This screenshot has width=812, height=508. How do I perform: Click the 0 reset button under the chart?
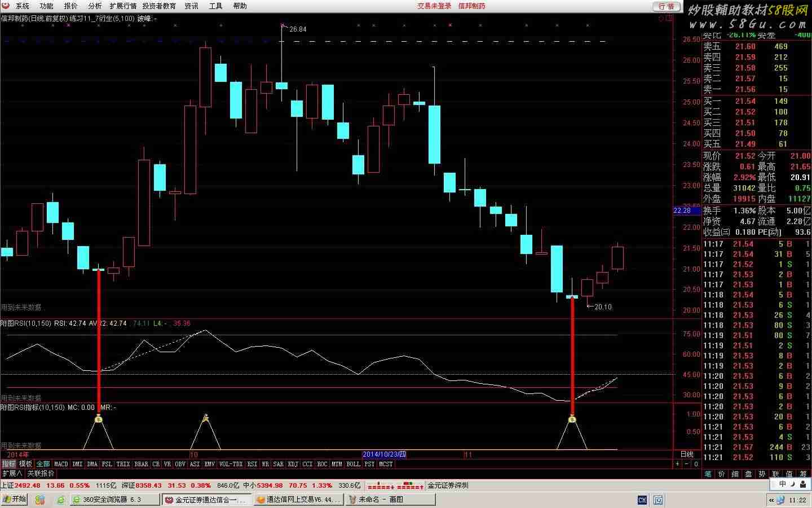tap(696, 464)
